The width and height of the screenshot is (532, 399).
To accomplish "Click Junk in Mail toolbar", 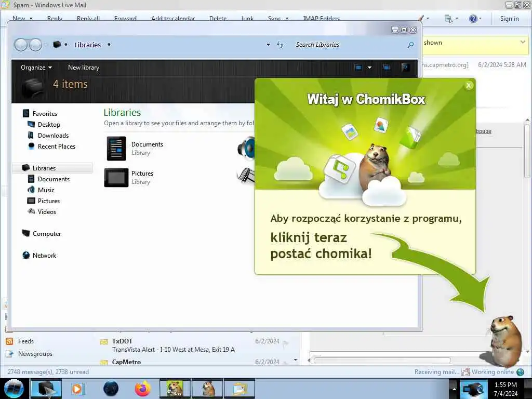I will [x=247, y=18].
